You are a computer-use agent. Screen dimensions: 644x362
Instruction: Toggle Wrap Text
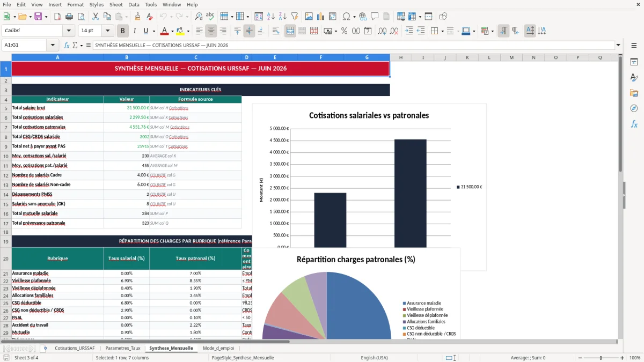click(x=275, y=31)
